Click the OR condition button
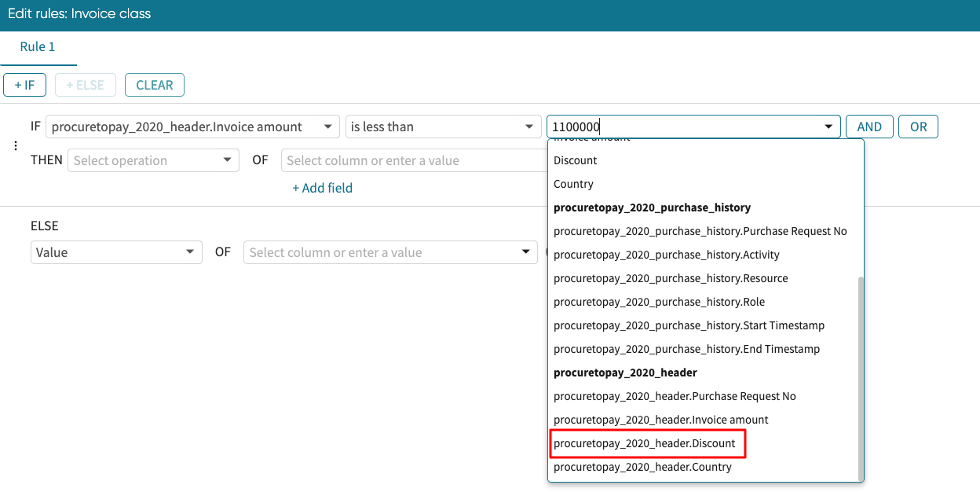The width and height of the screenshot is (980, 492). 918,127
